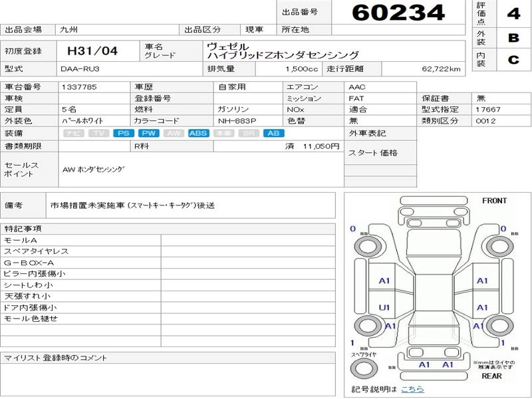Click the capacity value 5名

click(x=69, y=110)
